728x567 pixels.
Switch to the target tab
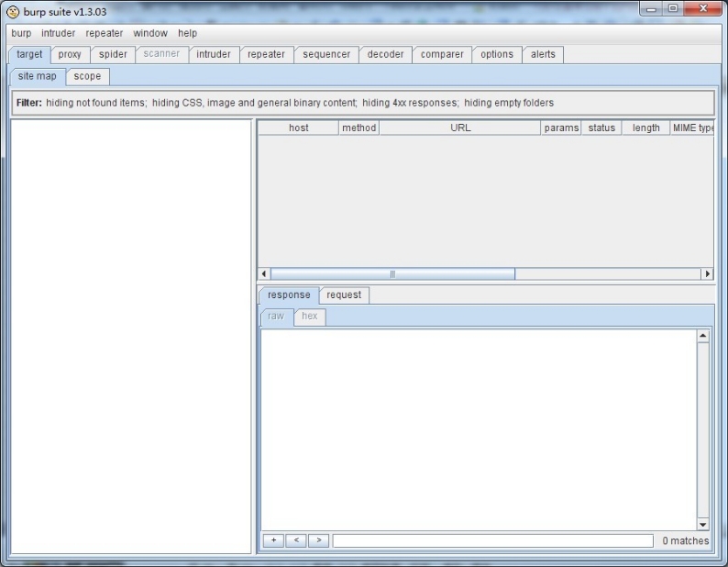tap(29, 54)
